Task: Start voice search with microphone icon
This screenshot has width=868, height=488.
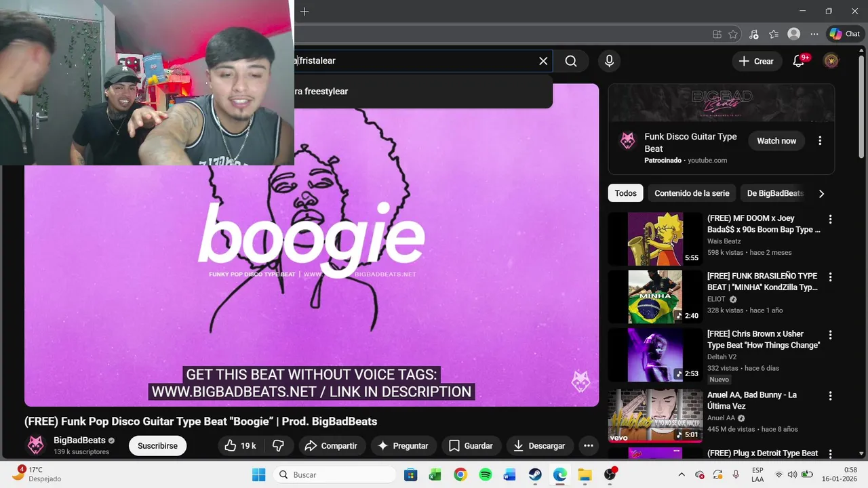Action: pos(609,61)
